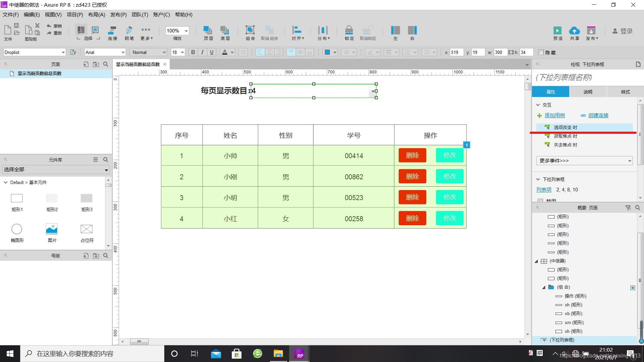Select the Connect (连接) tool
This screenshot has width=644, height=362.
(x=112, y=31)
